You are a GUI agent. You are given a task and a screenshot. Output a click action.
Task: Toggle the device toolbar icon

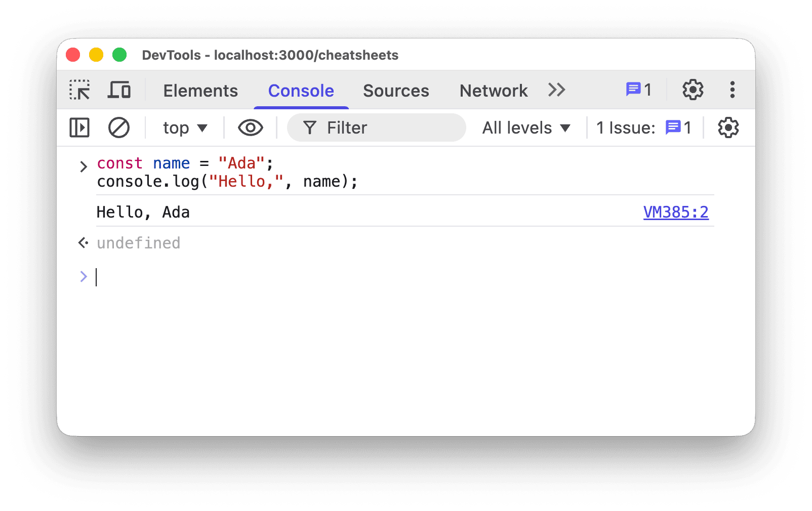(119, 90)
